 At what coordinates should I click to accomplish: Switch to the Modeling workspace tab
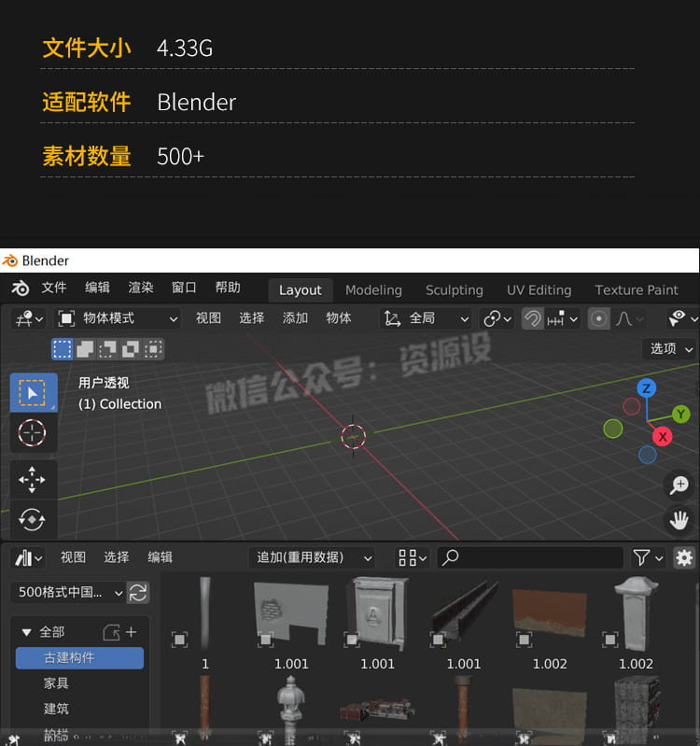[373, 290]
